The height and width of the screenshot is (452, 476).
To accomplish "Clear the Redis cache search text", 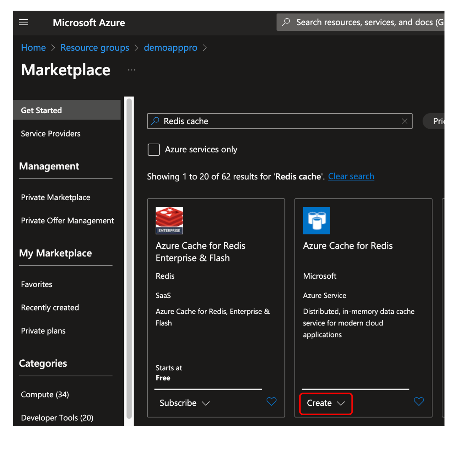I will (405, 121).
